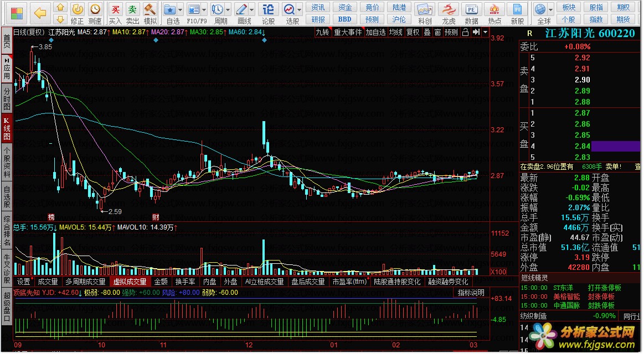Open the 科创 chart icon
Viewport: 644px width, 354px height.
425,9
